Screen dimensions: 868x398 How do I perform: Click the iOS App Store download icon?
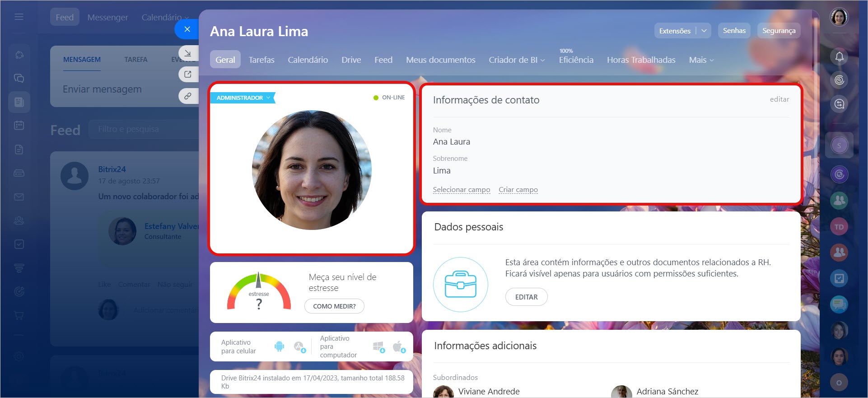point(299,346)
